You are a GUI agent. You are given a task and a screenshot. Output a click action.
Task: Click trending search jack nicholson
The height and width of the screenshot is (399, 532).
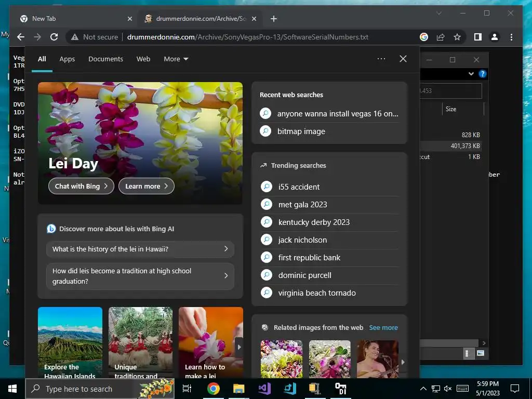coord(329,240)
